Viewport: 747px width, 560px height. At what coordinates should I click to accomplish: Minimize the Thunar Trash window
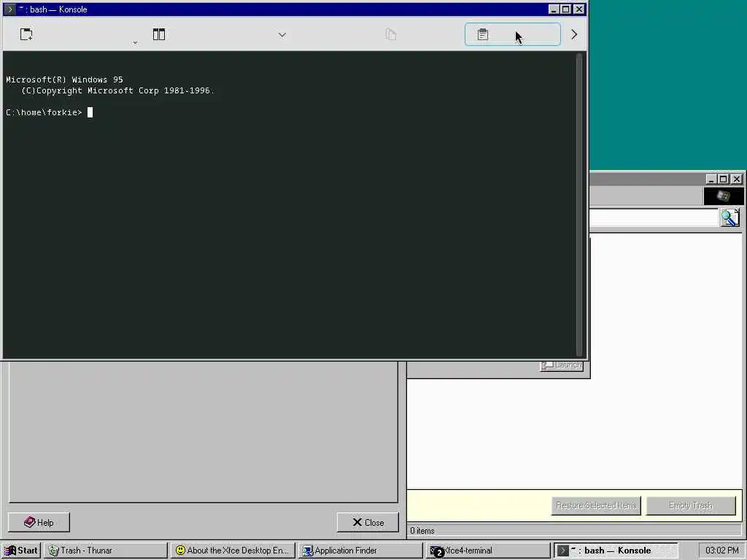point(711,179)
